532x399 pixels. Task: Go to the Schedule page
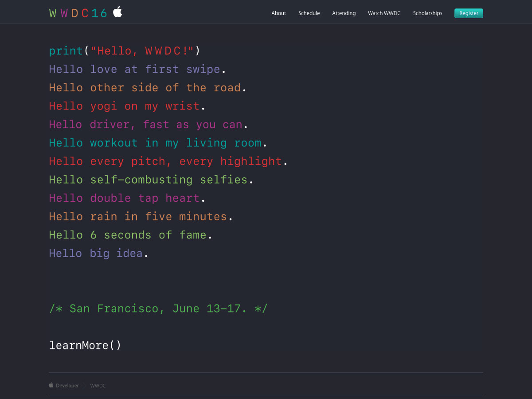pyautogui.click(x=309, y=13)
